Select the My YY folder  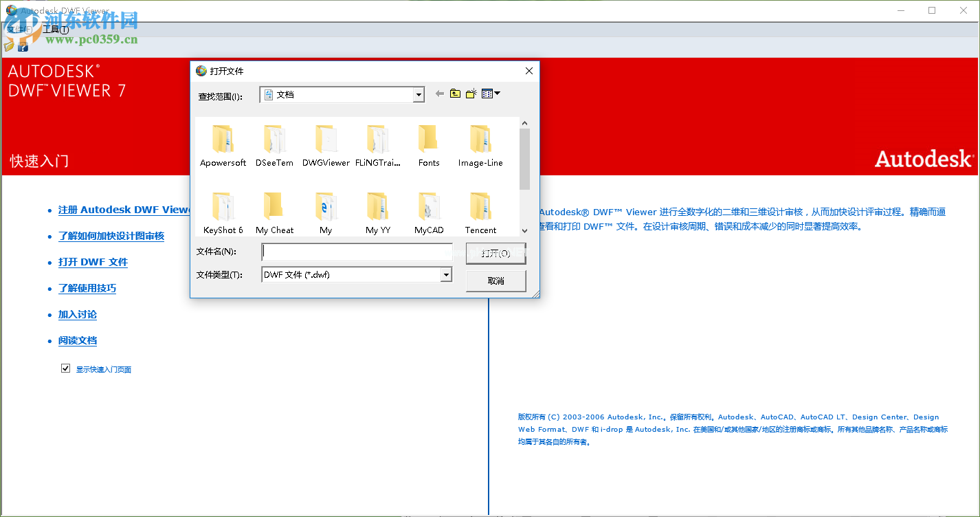(x=377, y=213)
